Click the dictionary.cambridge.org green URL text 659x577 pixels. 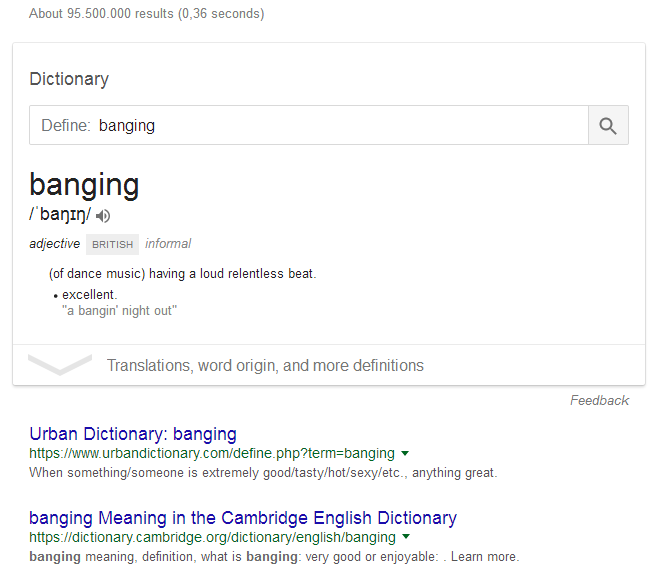point(212,537)
